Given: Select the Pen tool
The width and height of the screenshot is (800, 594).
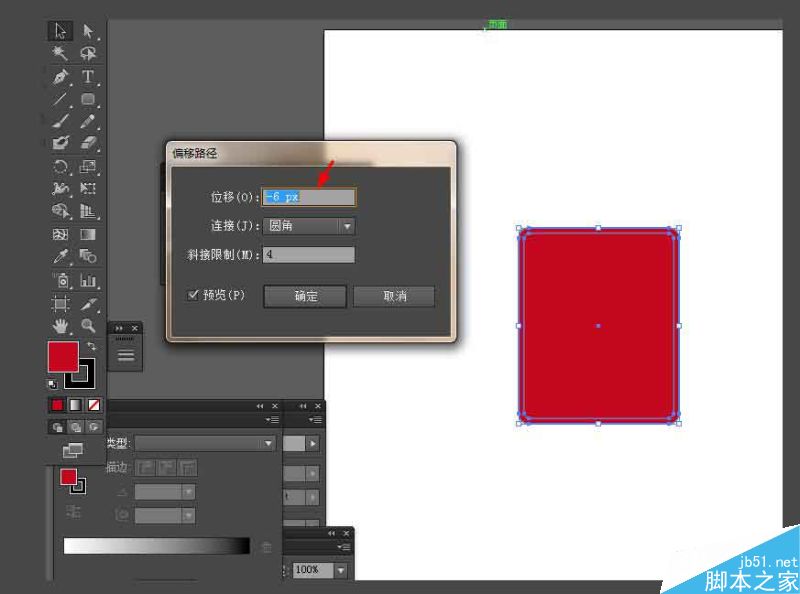Looking at the screenshot, I should pyautogui.click(x=60, y=77).
